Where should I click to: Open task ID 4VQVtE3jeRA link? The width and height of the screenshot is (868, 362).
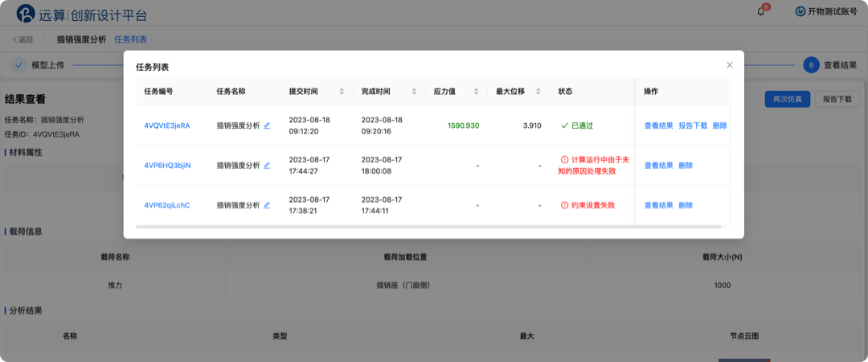coord(167,125)
